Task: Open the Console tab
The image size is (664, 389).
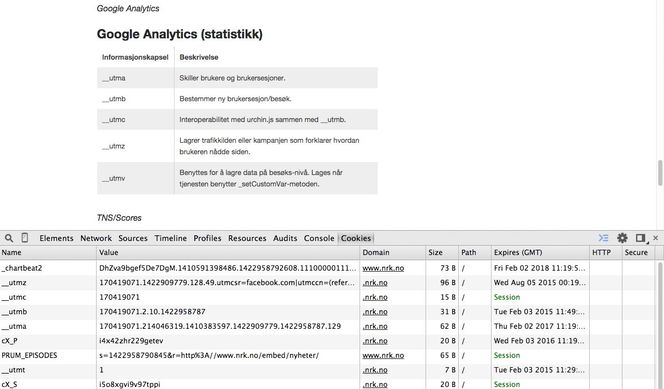Action: 319,238
